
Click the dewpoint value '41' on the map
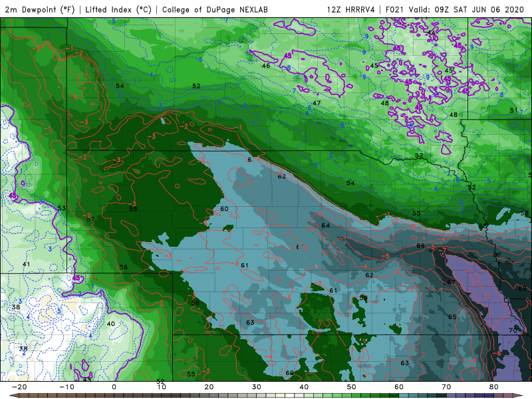tap(26, 264)
